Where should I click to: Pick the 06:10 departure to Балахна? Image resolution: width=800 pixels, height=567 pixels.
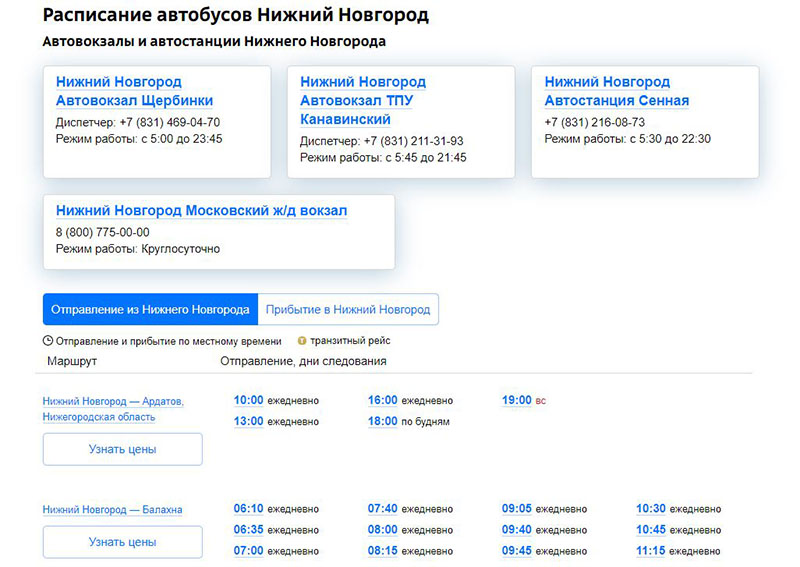[248, 509]
